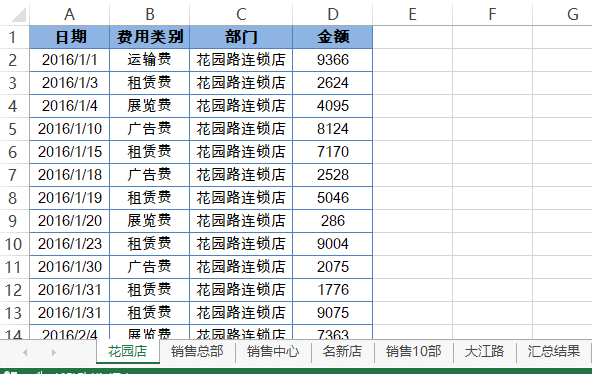Select 租赁费 cell in row 10
The height and width of the screenshot is (374, 592).
[x=150, y=244]
